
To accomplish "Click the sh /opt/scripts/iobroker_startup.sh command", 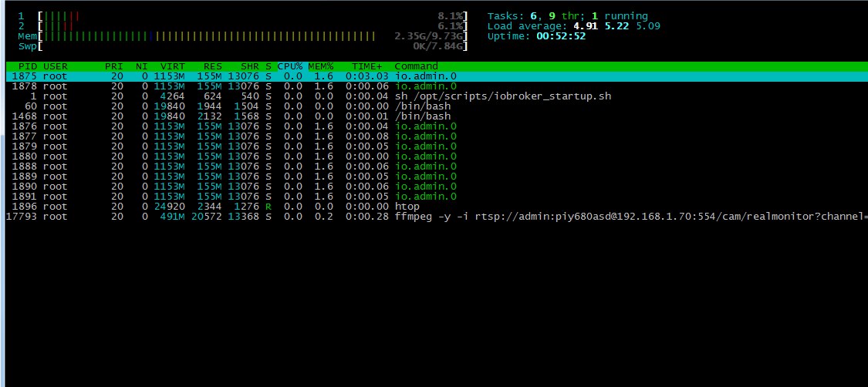I will (x=502, y=96).
